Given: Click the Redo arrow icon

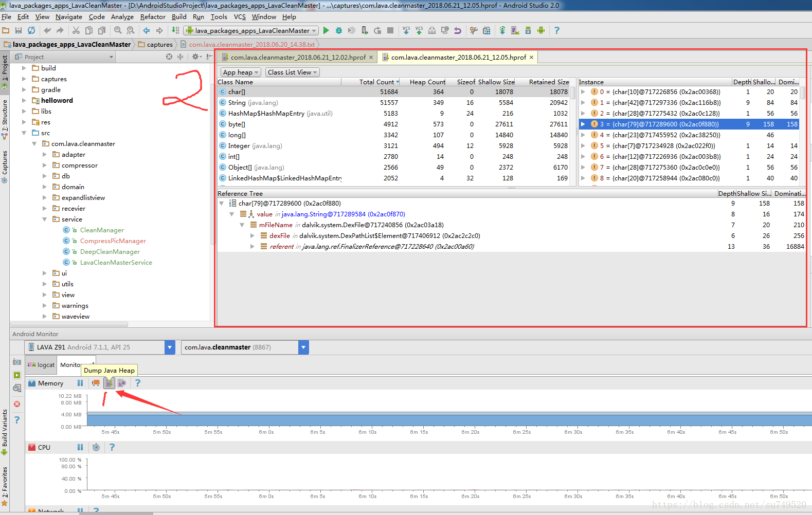Looking at the screenshot, I should pyautogui.click(x=60, y=30).
